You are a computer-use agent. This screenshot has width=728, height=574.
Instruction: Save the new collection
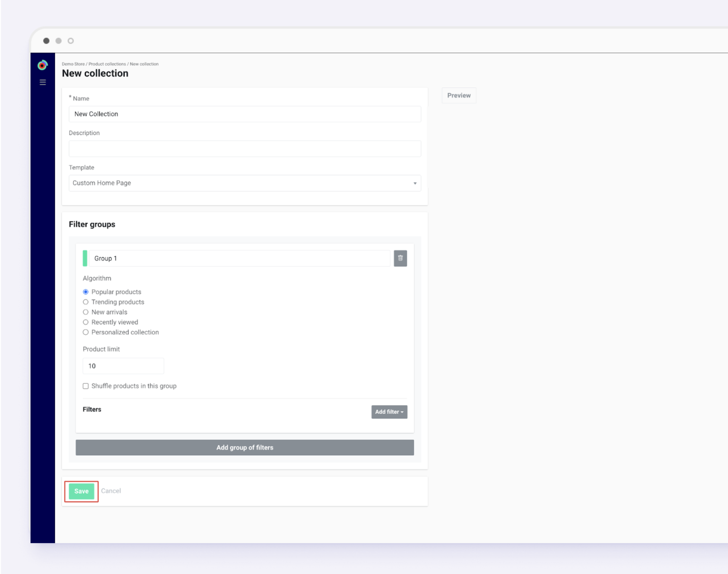click(x=82, y=491)
